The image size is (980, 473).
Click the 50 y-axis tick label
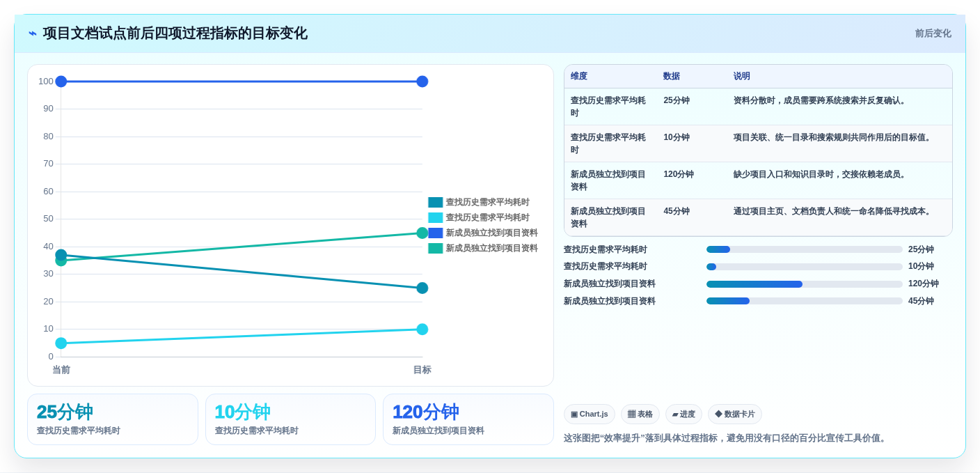[x=48, y=219]
